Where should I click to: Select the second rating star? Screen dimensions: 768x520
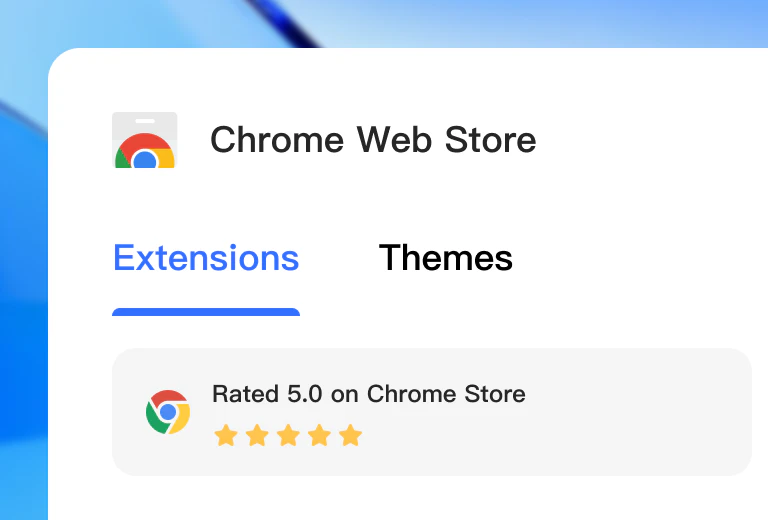[257, 436]
